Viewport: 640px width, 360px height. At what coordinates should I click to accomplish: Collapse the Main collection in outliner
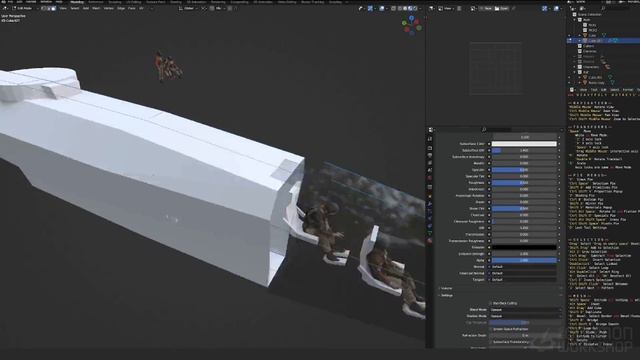[x=575, y=20]
